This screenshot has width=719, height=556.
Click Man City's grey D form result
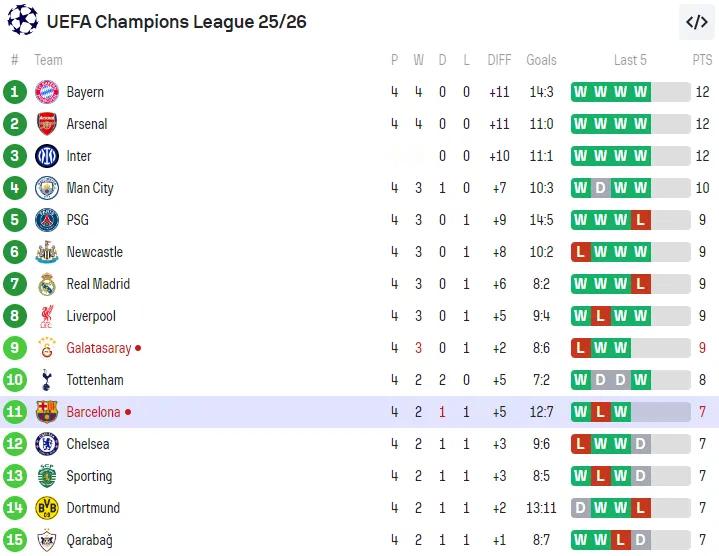pyautogui.click(x=601, y=188)
